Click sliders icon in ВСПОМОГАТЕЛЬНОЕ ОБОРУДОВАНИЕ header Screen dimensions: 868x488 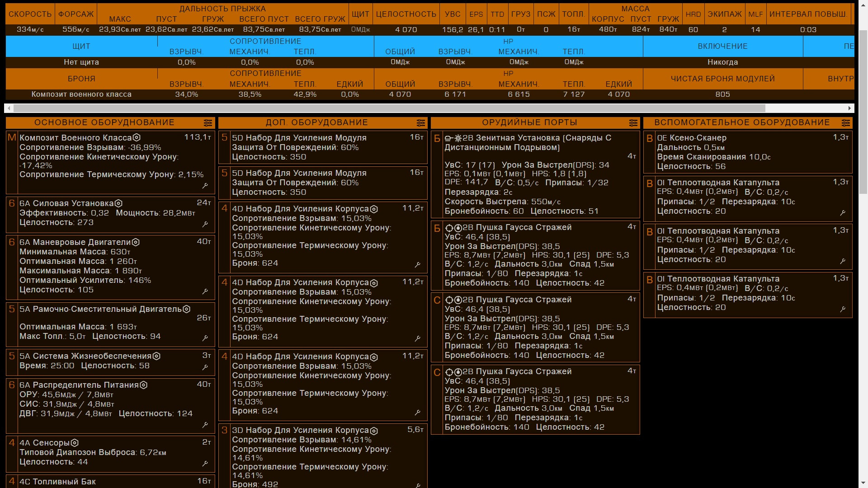[846, 123]
